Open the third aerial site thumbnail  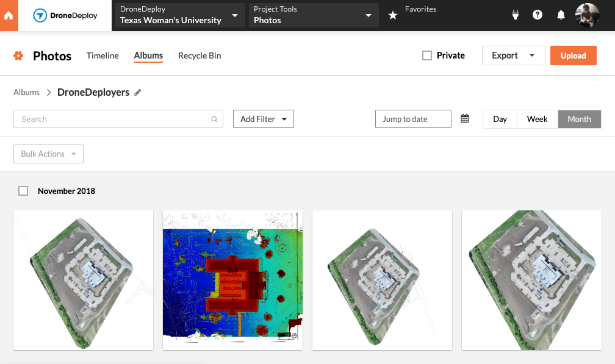coord(382,280)
